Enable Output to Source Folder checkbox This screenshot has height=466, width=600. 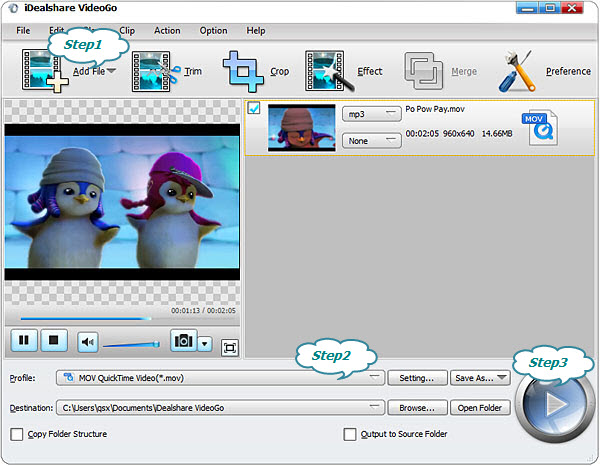(x=350, y=435)
